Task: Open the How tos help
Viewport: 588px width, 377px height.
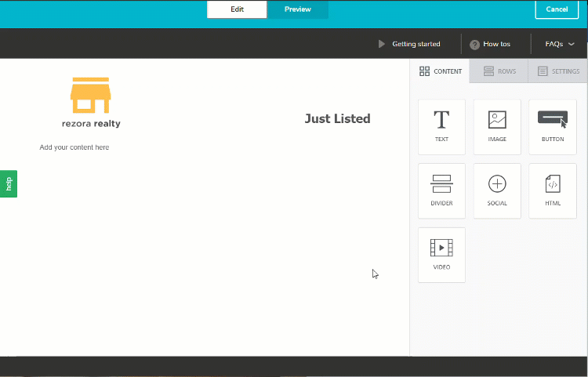Action: (x=490, y=44)
